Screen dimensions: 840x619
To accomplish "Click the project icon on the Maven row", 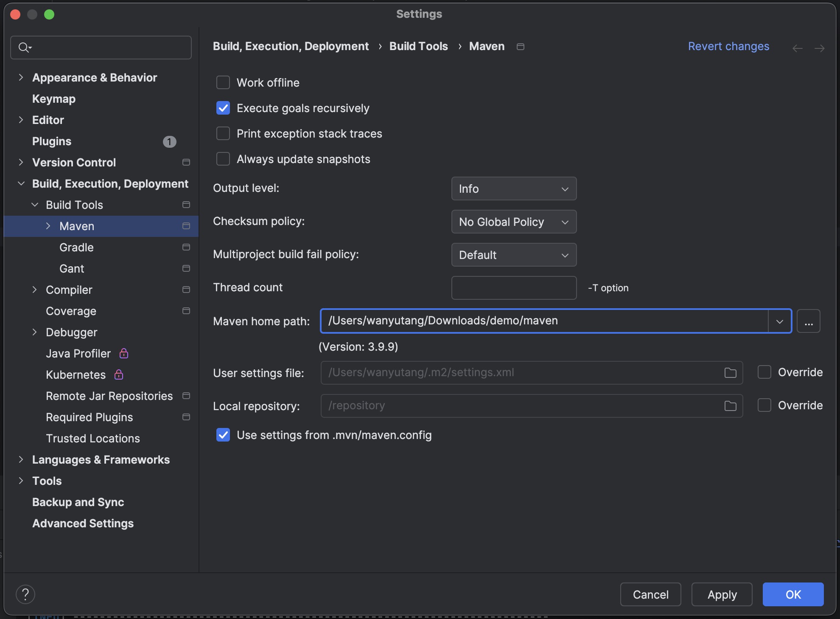I will (186, 226).
